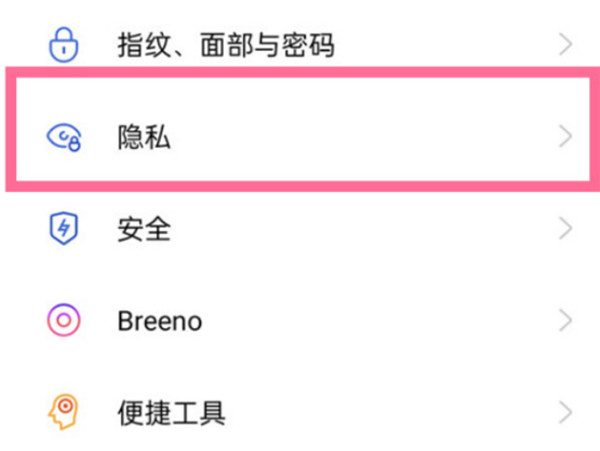Image resolution: width=600 pixels, height=451 pixels.
Task: Tap the padlock icon for fingerprint settings
Action: coord(63,44)
